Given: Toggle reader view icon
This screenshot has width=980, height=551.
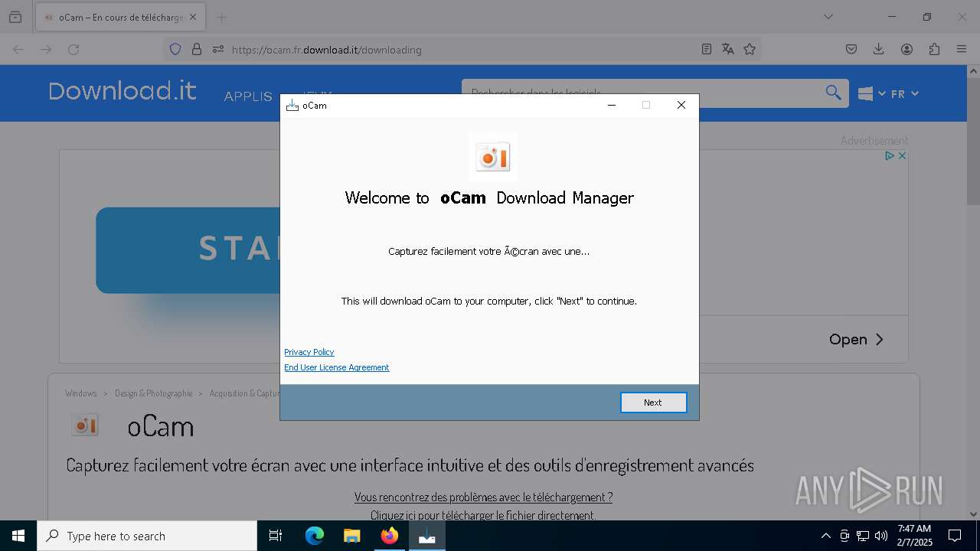Looking at the screenshot, I should (x=707, y=49).
